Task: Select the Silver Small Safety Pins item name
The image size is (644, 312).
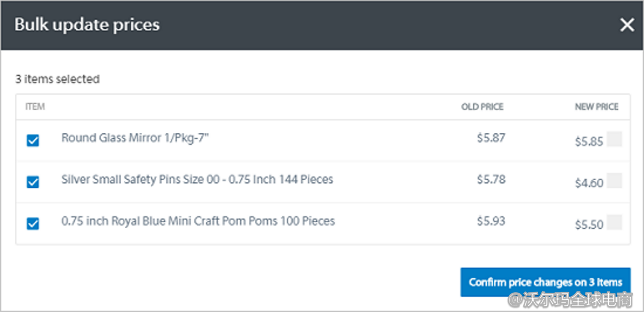Action: coord(197,179)
